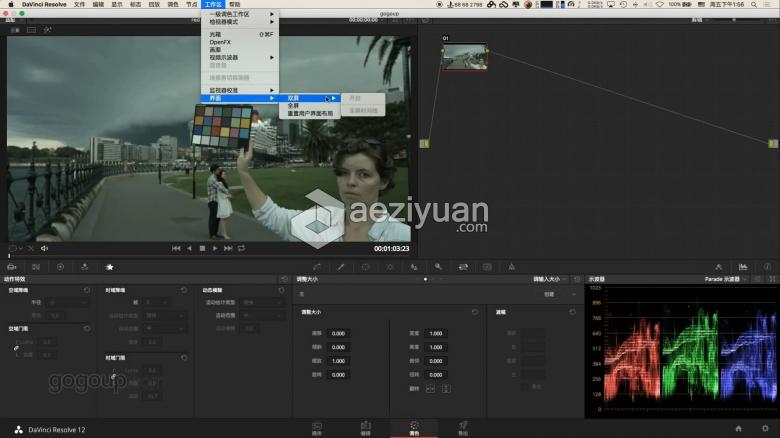Click Reset UI Layout menu entry
Image resolution: width=780 pixels, height=438 pixels.
(312, 113)
